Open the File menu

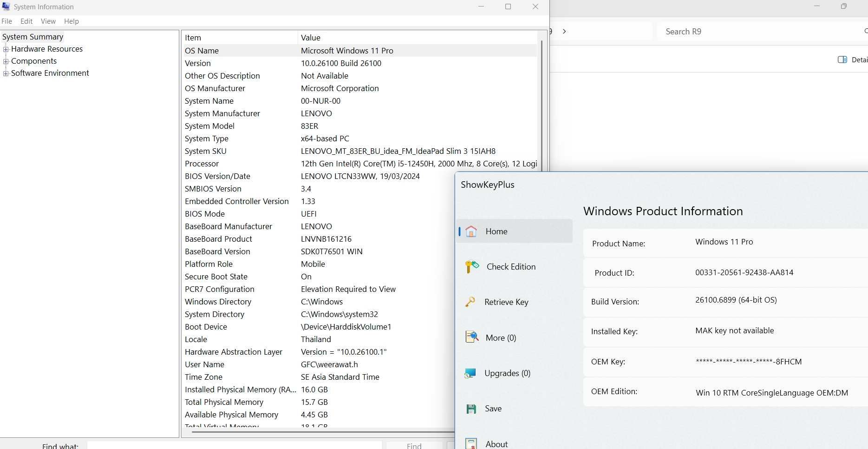[7, 21]
